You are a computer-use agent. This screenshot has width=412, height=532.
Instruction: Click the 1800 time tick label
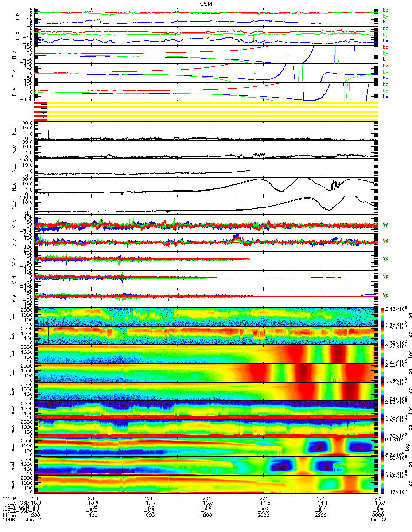pos(206,516)
